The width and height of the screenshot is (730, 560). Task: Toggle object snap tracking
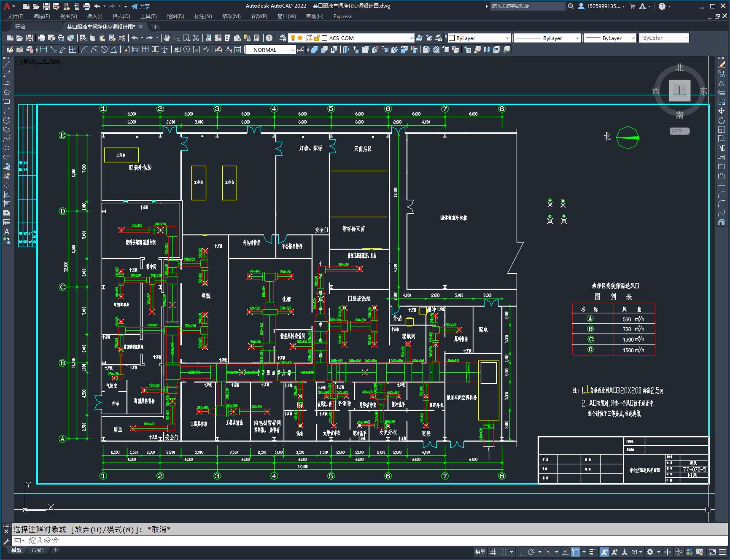tap(566, 552)
